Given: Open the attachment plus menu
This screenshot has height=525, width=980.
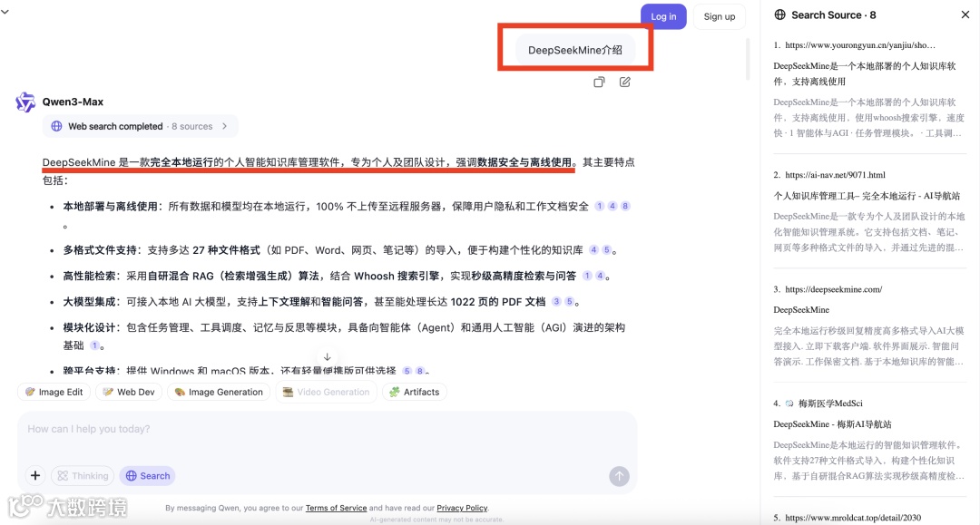Looking at the screenshot, I should pyautogui.click(x=35, y=476).
